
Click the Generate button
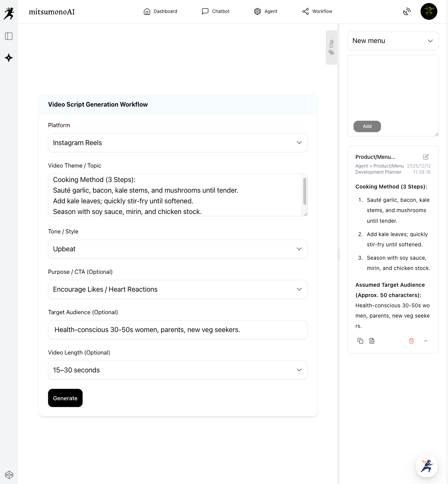[x=65, y=398]
